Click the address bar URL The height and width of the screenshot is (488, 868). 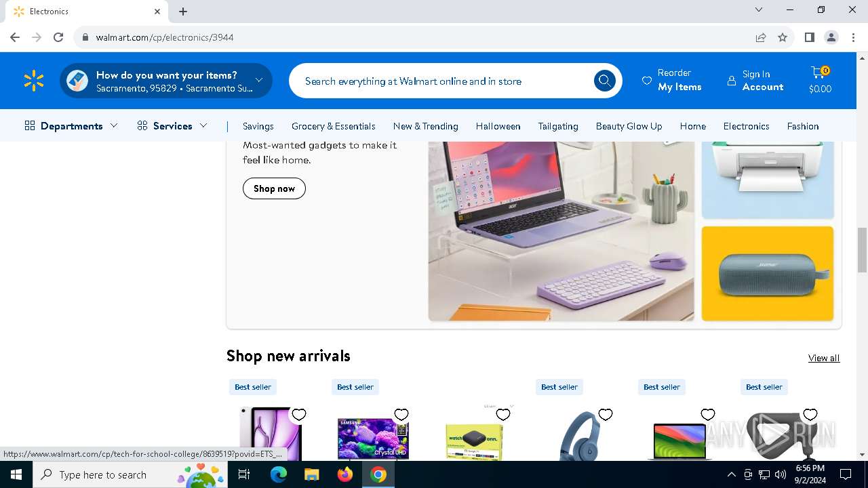pos(165,37)
